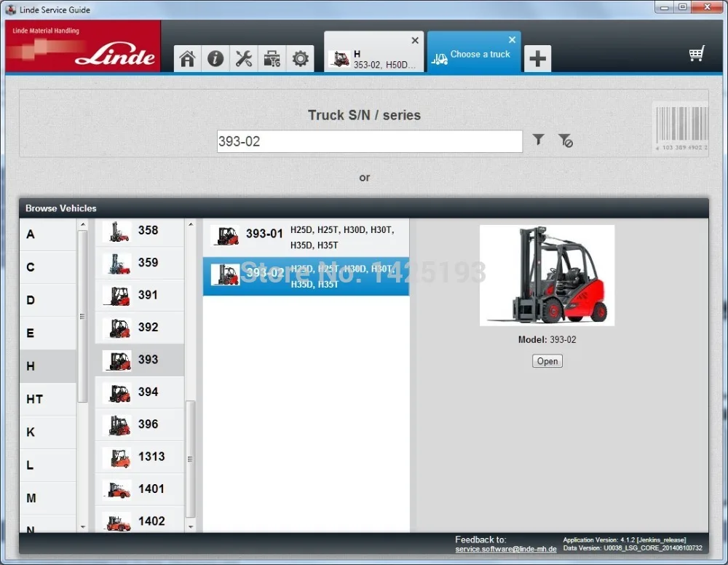
Task: Choose series 358 in the list
Action: [139, 231]
